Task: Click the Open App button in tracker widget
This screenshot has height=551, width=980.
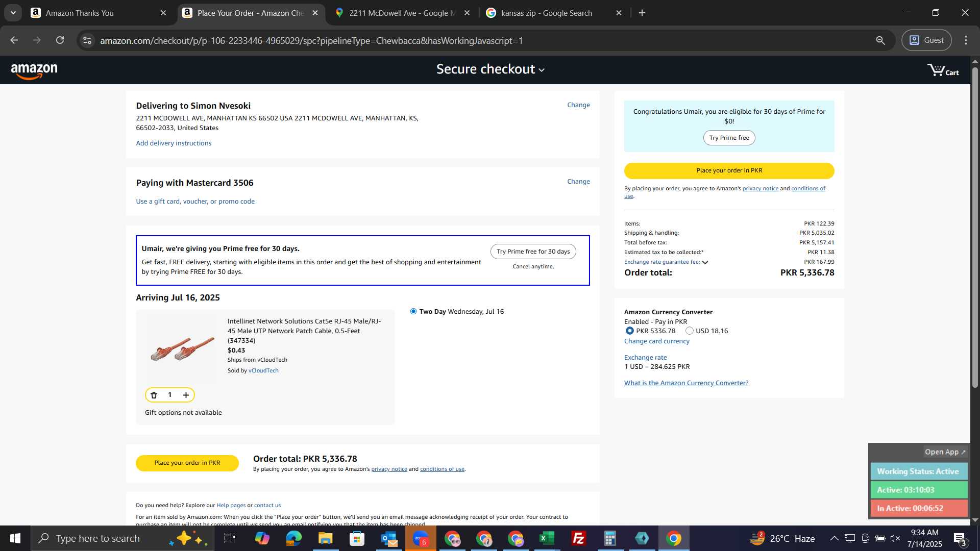Action: tap(945, 452)
